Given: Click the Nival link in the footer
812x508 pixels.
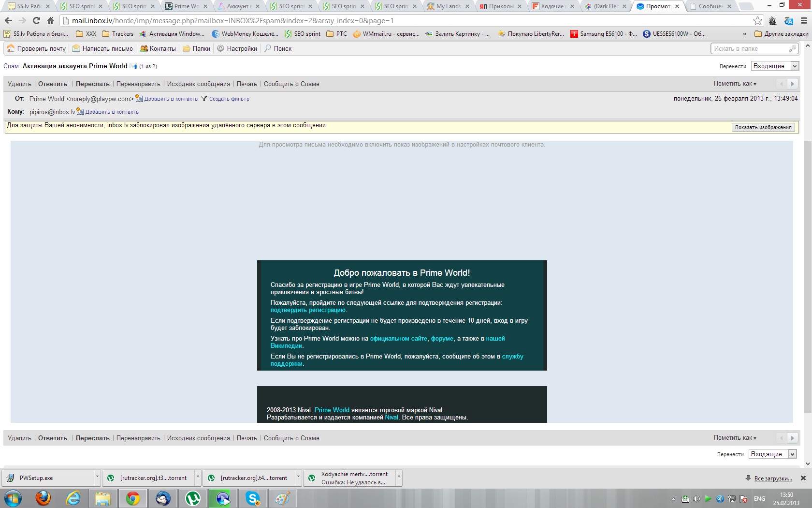Looking at the screenshot, I should 391,418.
